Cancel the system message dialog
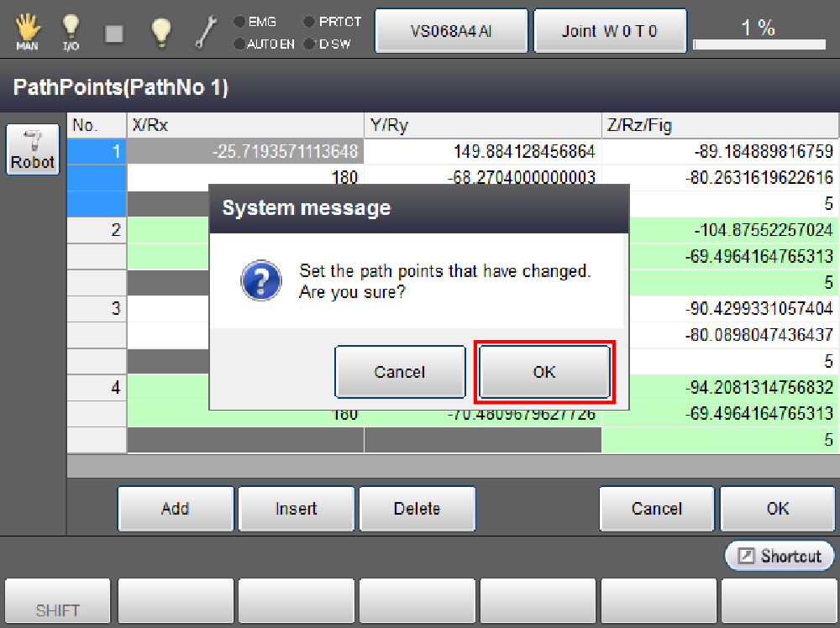Screen dimensions: 840x628 pos(400,372)
